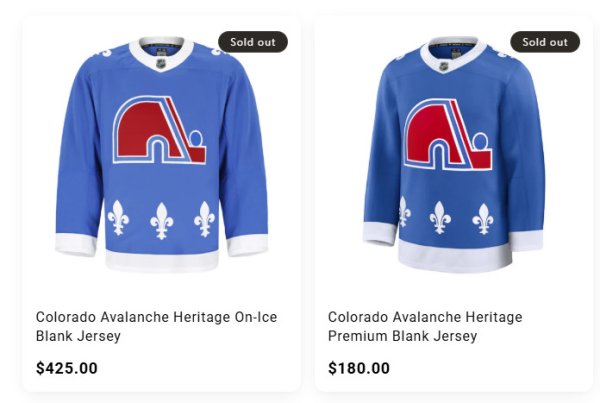Click the middle fleur-de-lis on the Premium jersey
600x403 pixels.
pyautogui.click(x=440, y=216)
